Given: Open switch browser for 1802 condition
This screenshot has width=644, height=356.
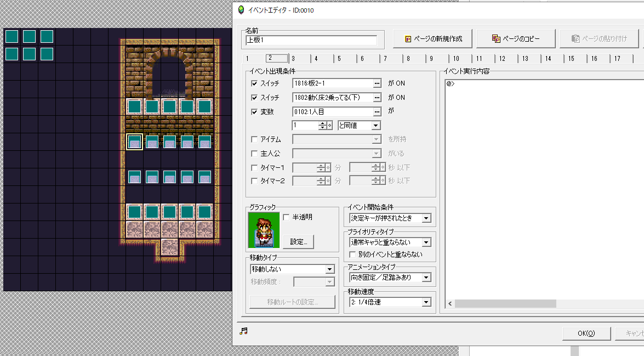Looking at the screenshot, I should 377,97.
